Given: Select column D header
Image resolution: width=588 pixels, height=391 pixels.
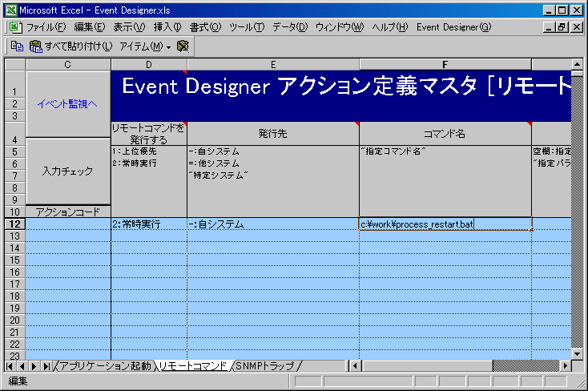Looking at the screenshot, I should click(149, 65).
